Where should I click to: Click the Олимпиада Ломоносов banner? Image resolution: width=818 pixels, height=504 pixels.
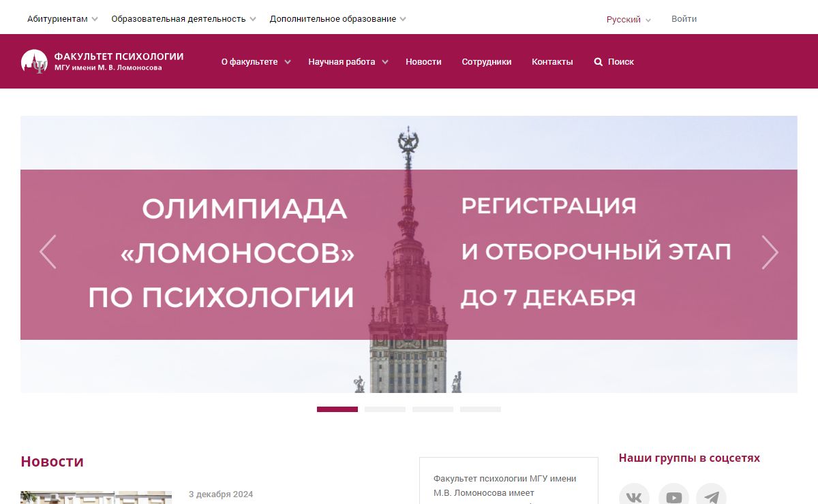coord(409,254)
